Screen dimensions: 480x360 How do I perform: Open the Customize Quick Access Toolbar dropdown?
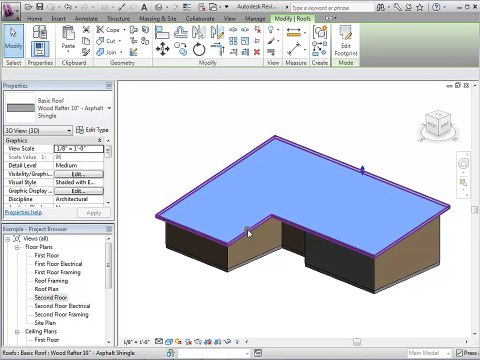tap(227, 7)
